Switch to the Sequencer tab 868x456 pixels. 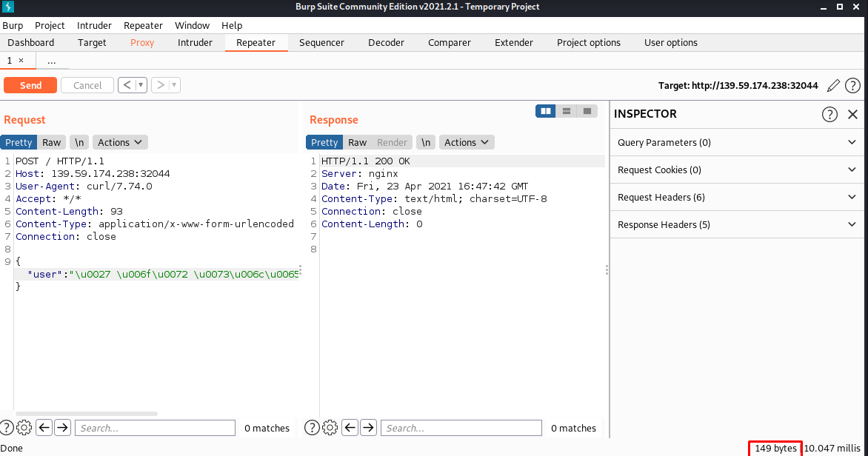[321, 43]
